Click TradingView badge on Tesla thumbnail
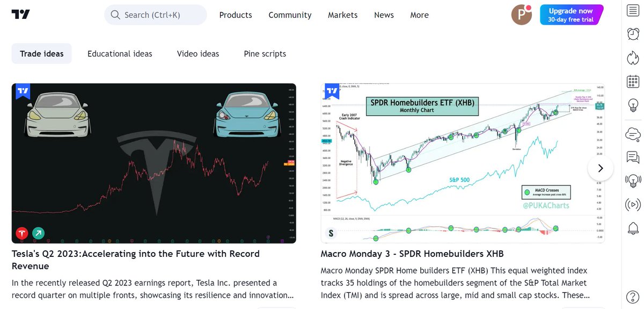Screen dimensions: 644x309 coord(23,91)
